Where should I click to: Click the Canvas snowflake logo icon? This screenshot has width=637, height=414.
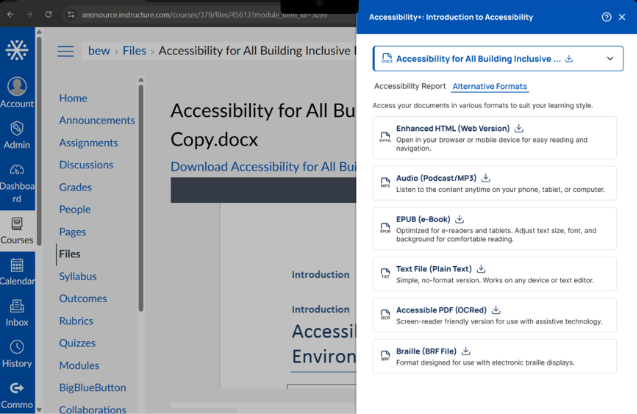17,50
